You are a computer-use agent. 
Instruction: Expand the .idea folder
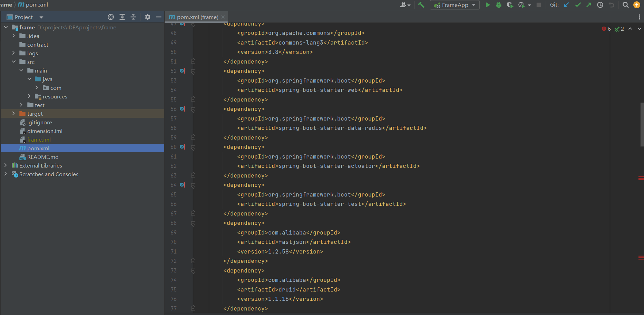pyautogui.click(x=13, y=36)
